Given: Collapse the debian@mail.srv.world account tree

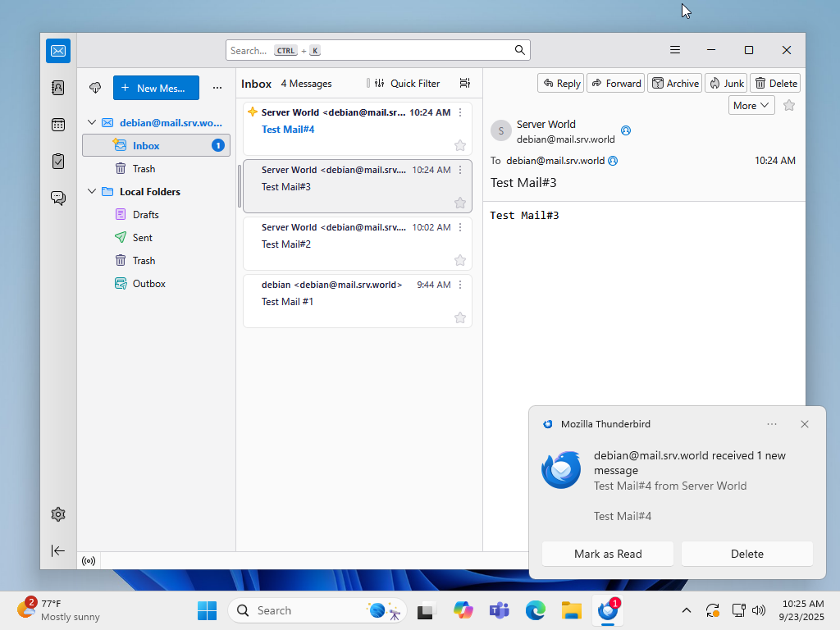Looking at the screenshot, I should click(92, 123).
